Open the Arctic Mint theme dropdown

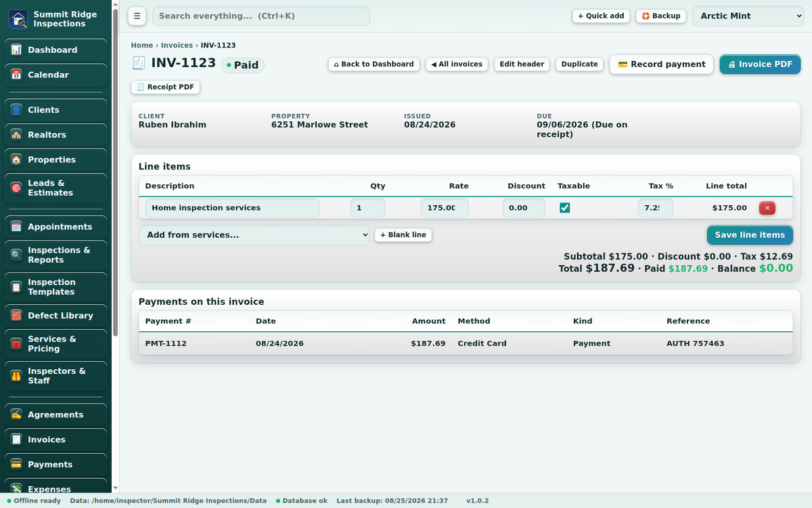748,16
